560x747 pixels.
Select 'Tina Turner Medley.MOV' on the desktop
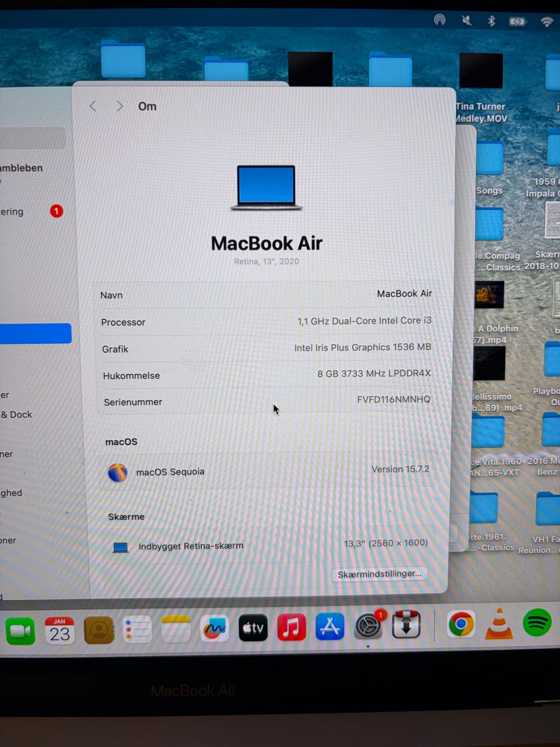click(x=481, y=88)
